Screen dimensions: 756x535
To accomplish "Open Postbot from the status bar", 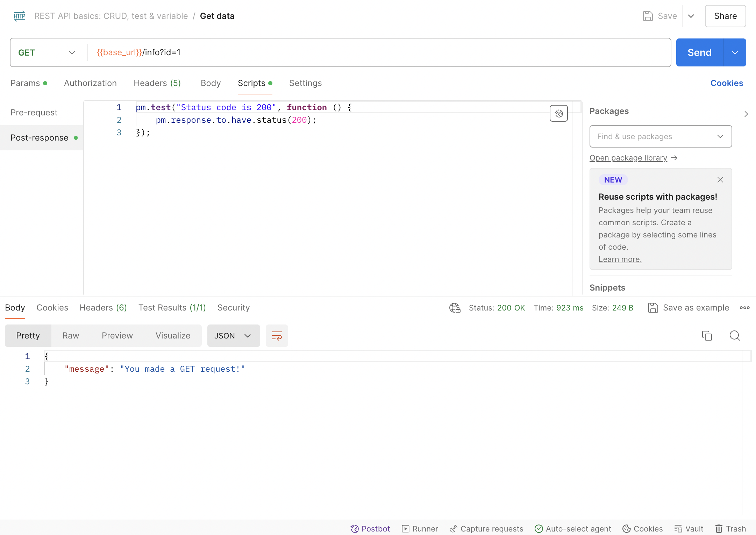I will click(370, 528).
